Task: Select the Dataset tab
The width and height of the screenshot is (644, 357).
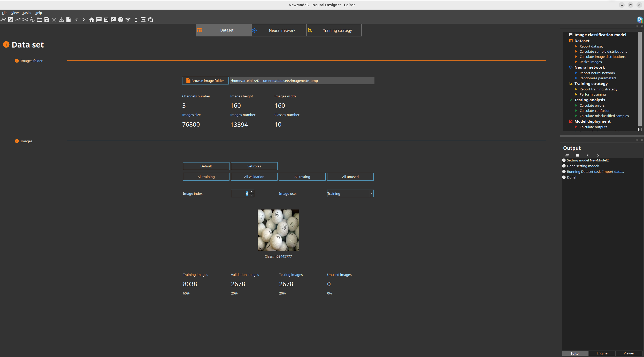Action: 224,30
